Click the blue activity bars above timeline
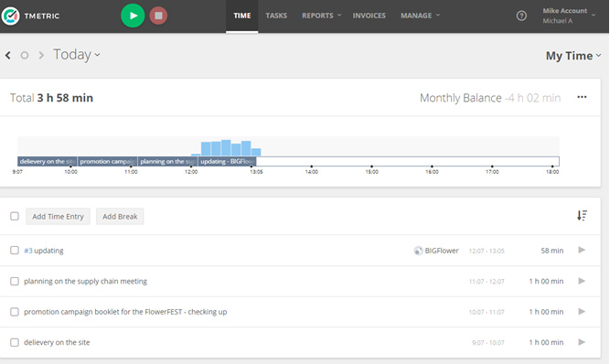The height and width of the screenshot is (364, 610). [227, 148]
